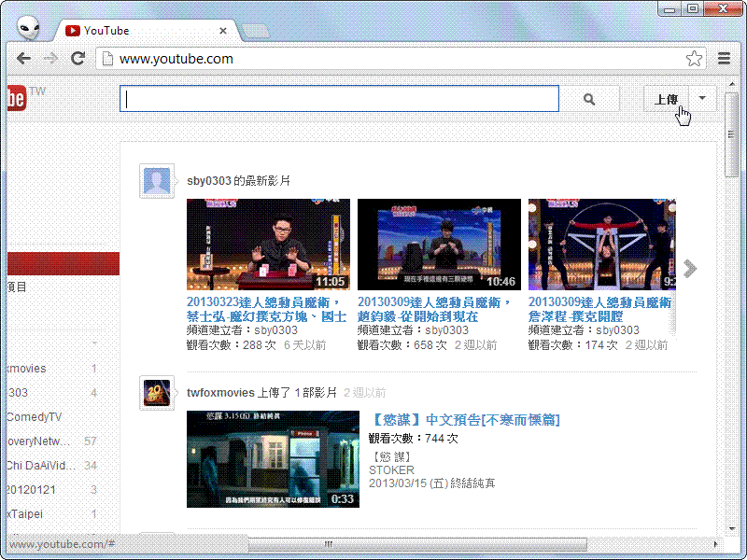Viewport: 747px width, 560px height.
Task: Click the alien profile icon
Action: coord(28,28)
